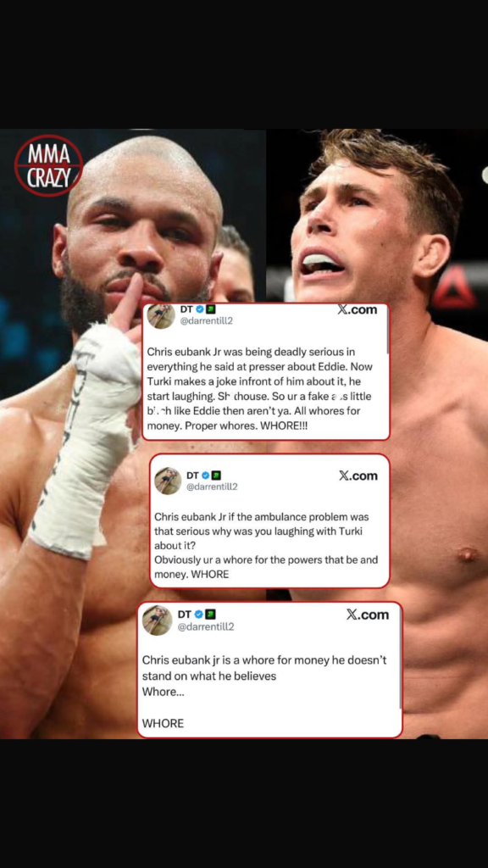488x868 pixels.
Task: Click the blue verified badge in the top tweet
Action: [x=202, y=309]
